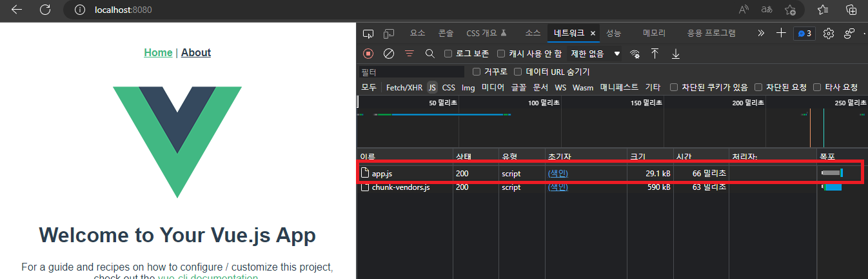Click the 필터 text input field
Screen dimensions: 868x279
[411, 72]
